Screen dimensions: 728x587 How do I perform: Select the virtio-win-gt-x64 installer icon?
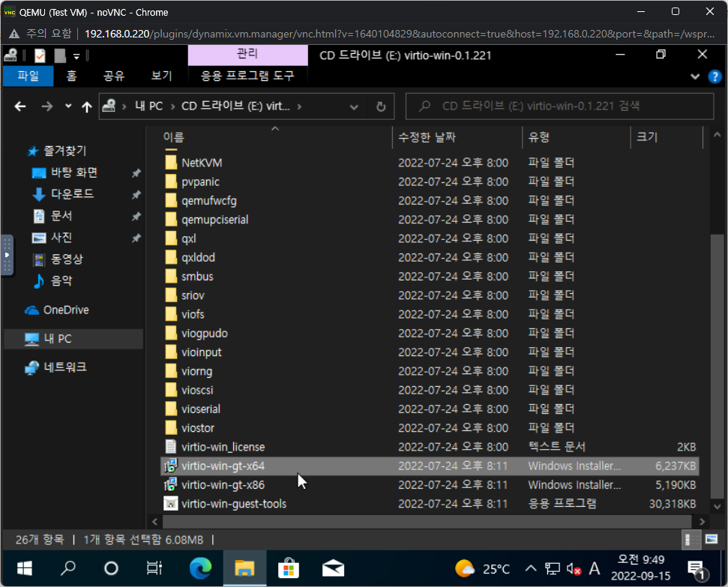[x=171, y=466]
